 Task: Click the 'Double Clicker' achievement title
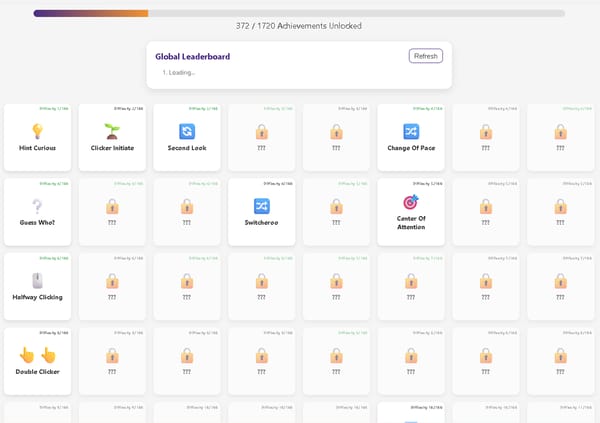(38, 372)
